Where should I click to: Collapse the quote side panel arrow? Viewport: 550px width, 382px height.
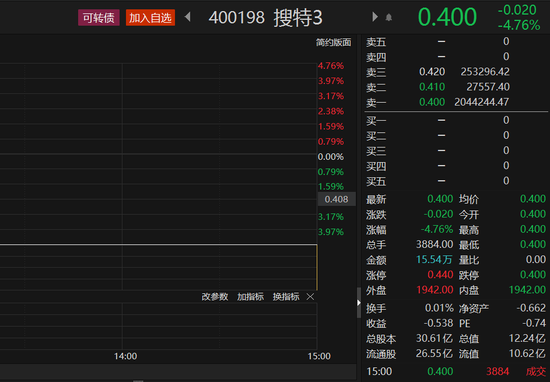point(359,303)
